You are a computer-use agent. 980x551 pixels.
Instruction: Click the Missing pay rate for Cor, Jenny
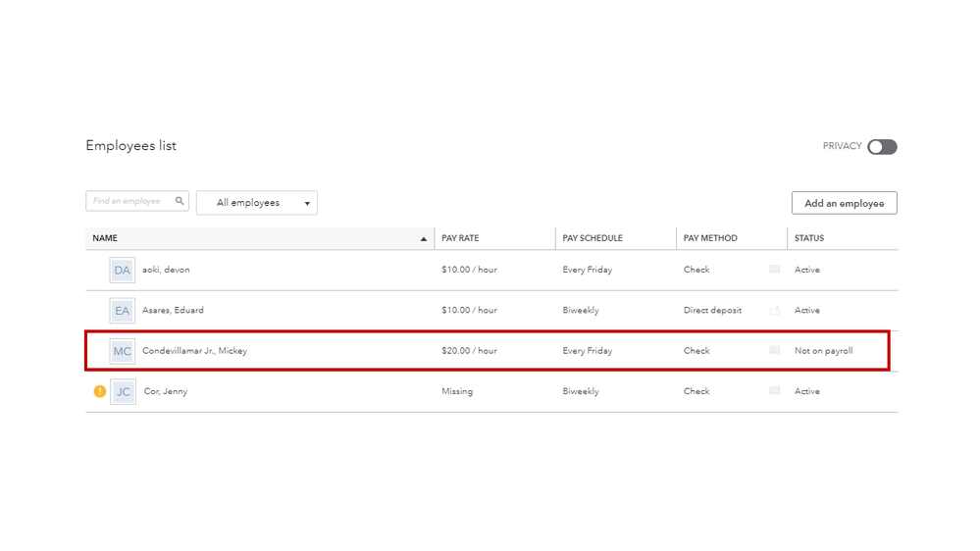point(457,391)
